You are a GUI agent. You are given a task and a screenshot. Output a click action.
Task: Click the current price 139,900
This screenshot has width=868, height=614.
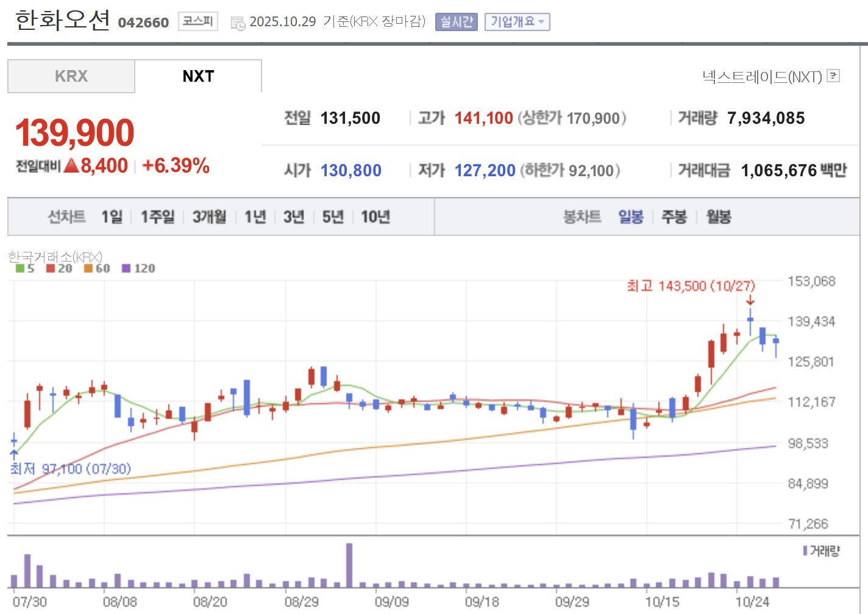(74, 132)
